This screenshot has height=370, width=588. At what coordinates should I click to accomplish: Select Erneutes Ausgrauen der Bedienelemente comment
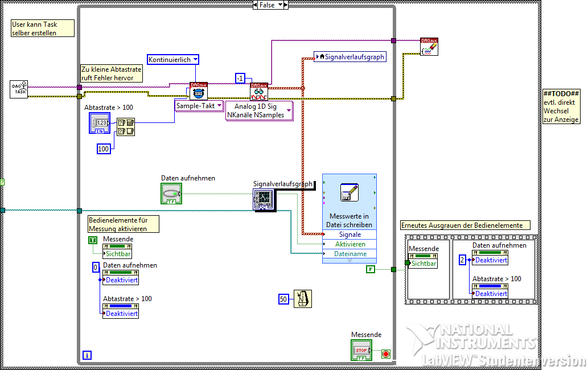[x=466, y=225]
